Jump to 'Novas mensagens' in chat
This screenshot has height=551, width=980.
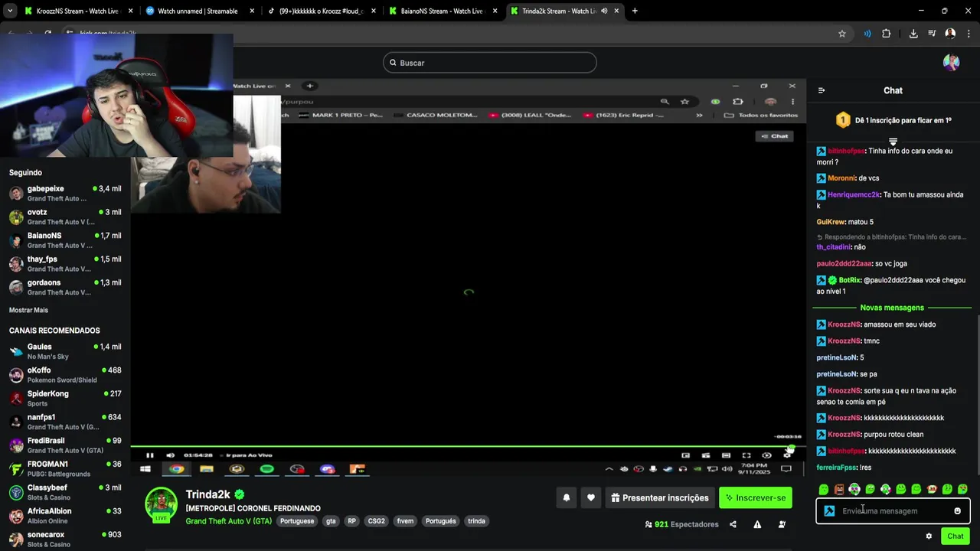pyautogui.click(x=892, y=308)
